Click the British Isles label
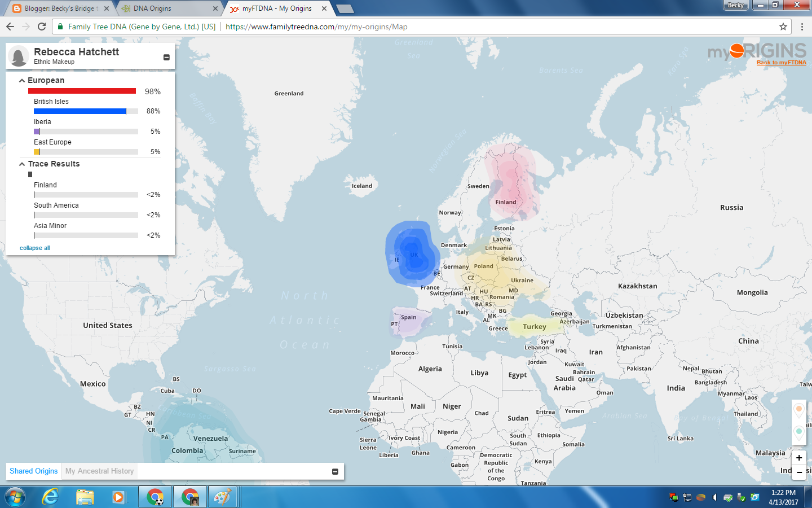This screenshot has height=508, width=812. point(51,102)
